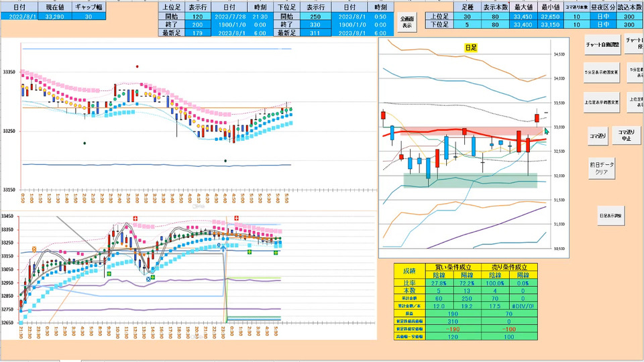Click the 5分足表示範囲変更 button
The height and width of the screenshot is (362, 644).
[601, 72]
